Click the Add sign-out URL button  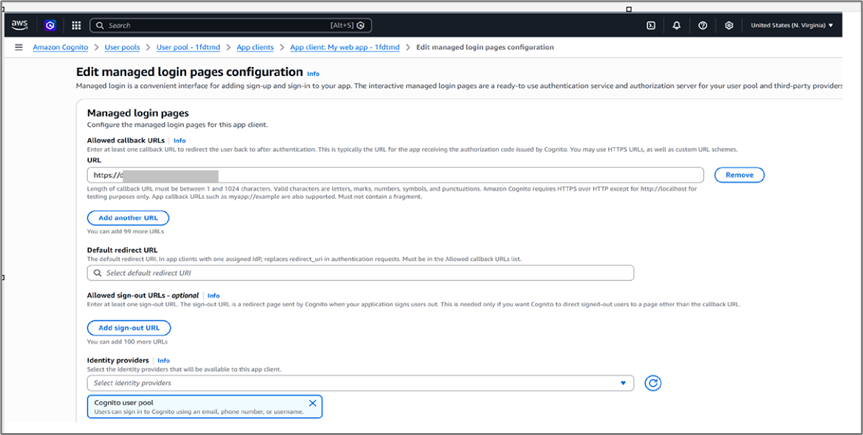pos(128,328)
